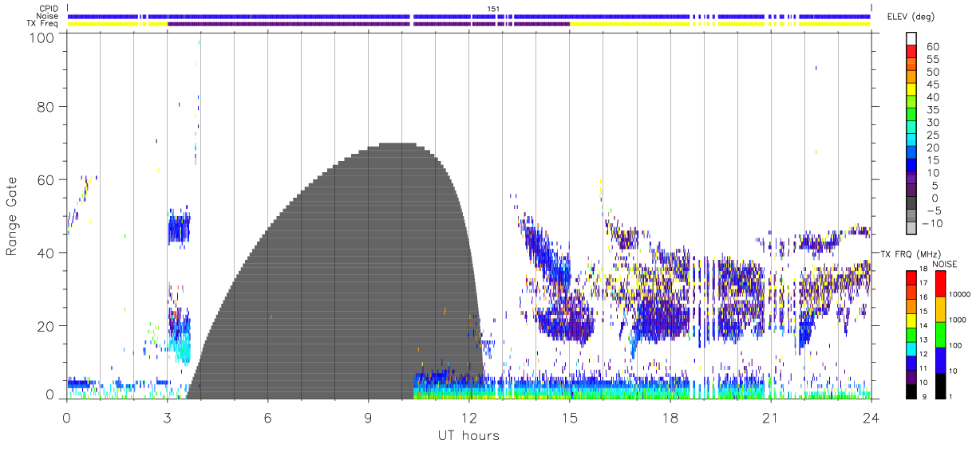Viewport: 980px width, 452px height.
Task: Click the '21' tick on the UT hours axis
Action: pos(771,418)
